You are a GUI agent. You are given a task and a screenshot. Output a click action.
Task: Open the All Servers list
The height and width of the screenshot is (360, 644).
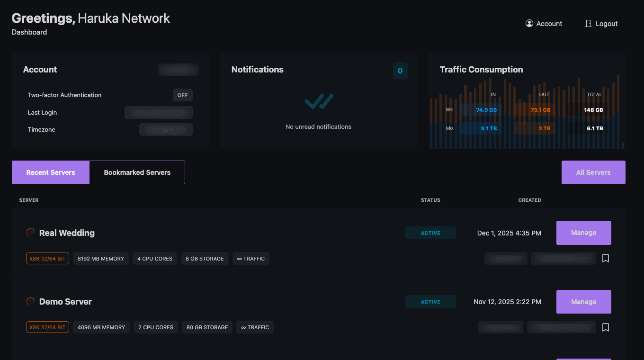[593, 172]
